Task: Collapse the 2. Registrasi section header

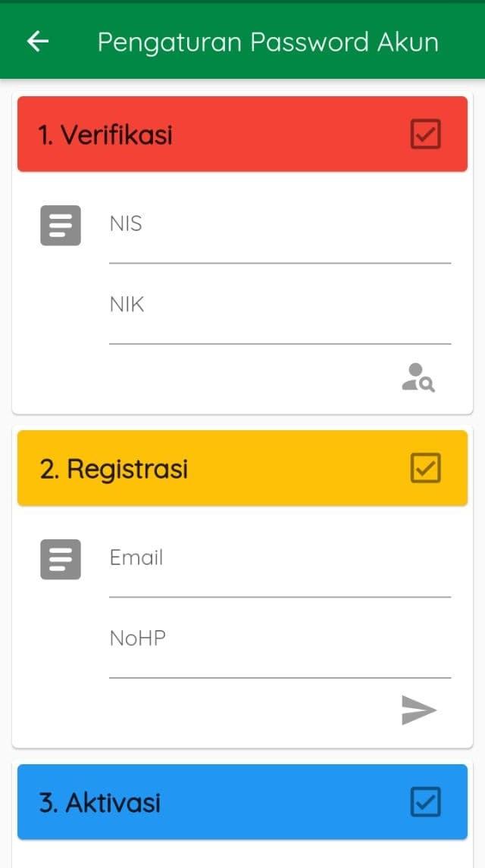Action: 212,468
